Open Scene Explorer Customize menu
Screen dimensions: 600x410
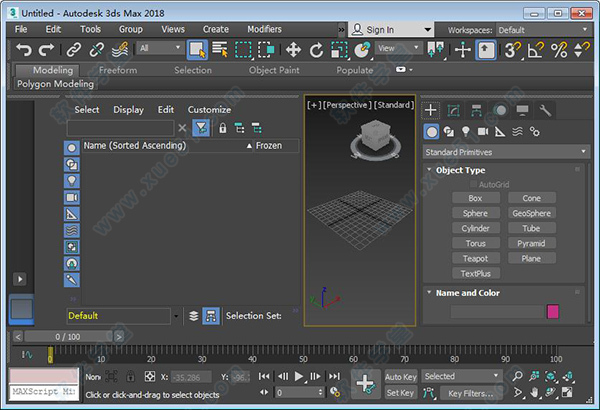coord(209,109)
